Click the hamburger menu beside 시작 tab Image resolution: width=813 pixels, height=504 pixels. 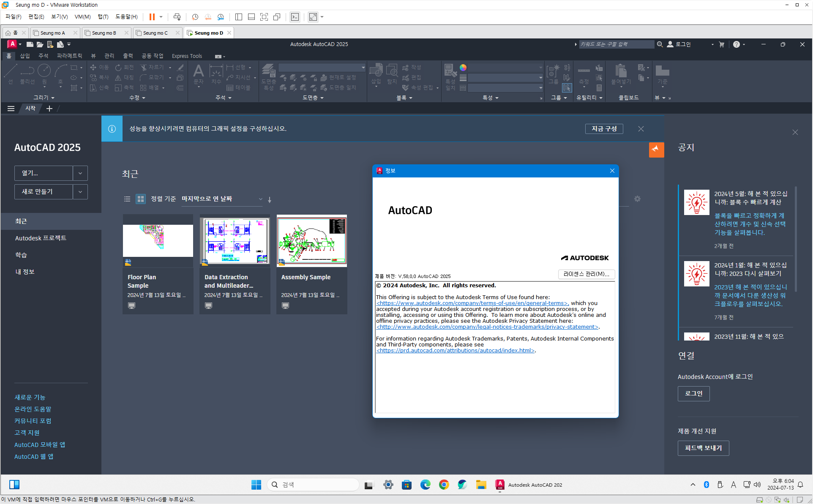[11, 109]
